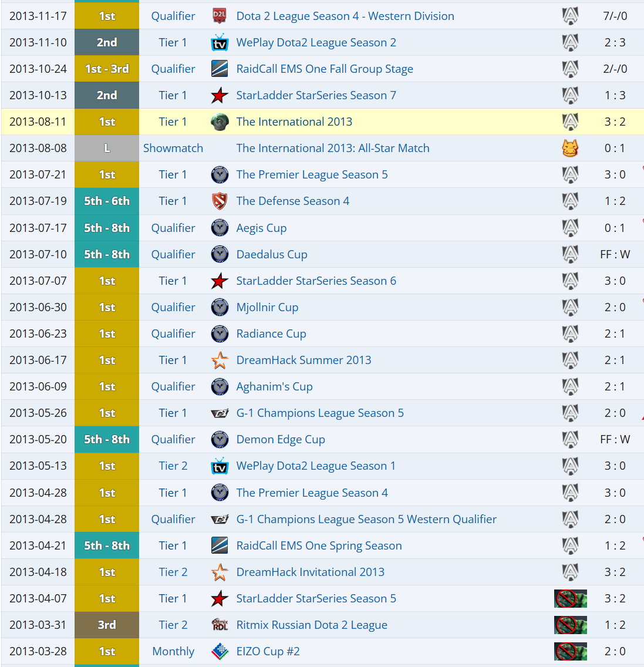Click the Aegis Cup league icon
Viewport: 644px width, 667px height.
point(220,228)
